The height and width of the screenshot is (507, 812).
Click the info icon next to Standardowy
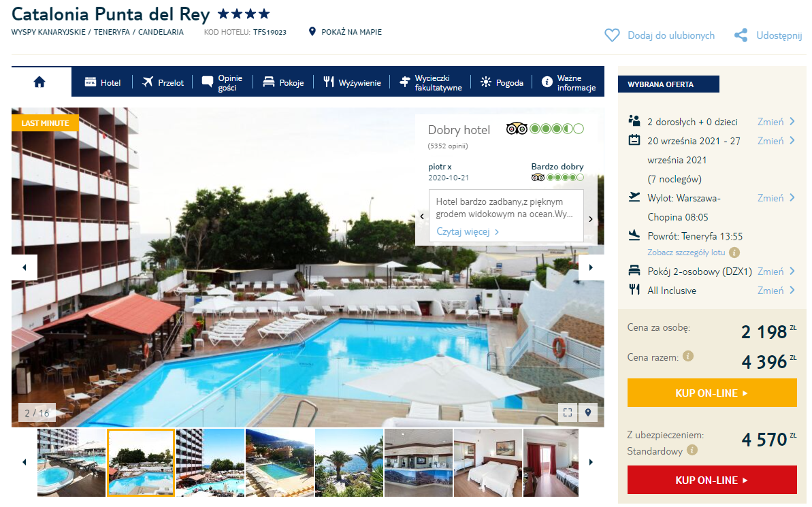[x=692, y=450]
